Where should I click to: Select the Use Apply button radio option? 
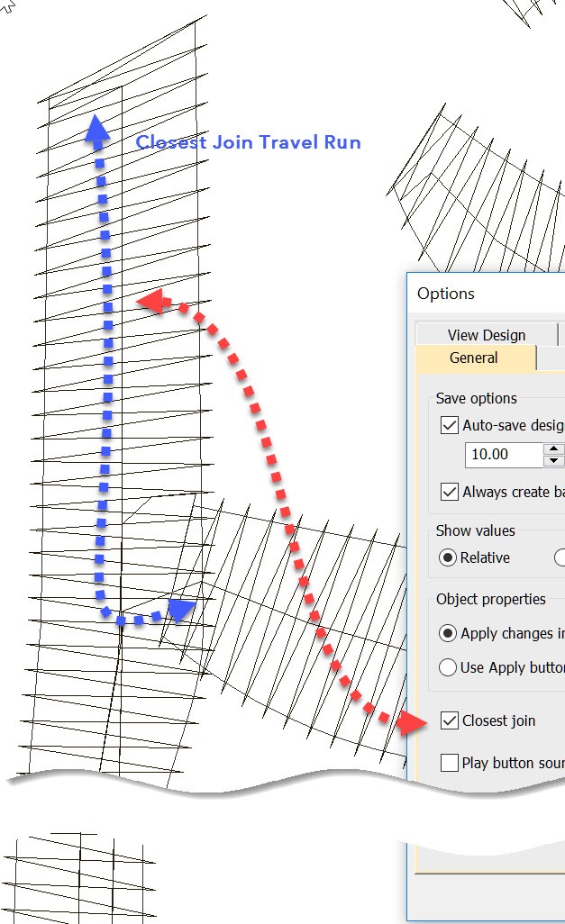(448, 667)
